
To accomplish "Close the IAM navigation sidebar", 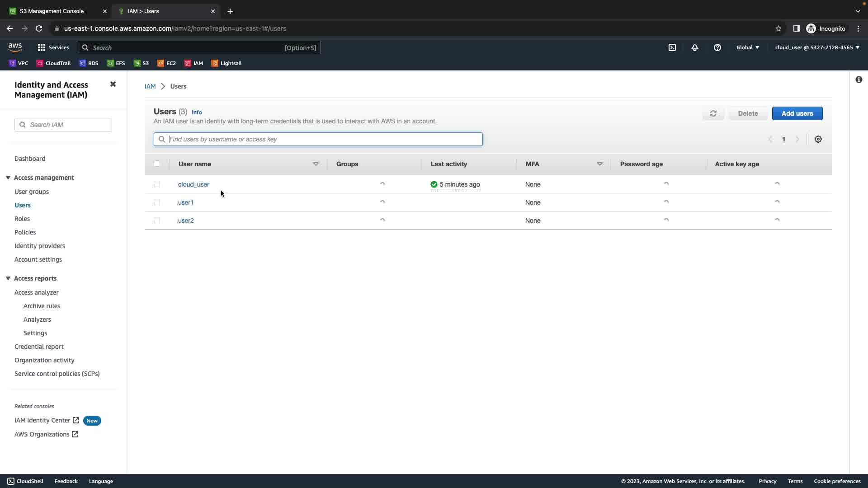I will tap(113, 84).
